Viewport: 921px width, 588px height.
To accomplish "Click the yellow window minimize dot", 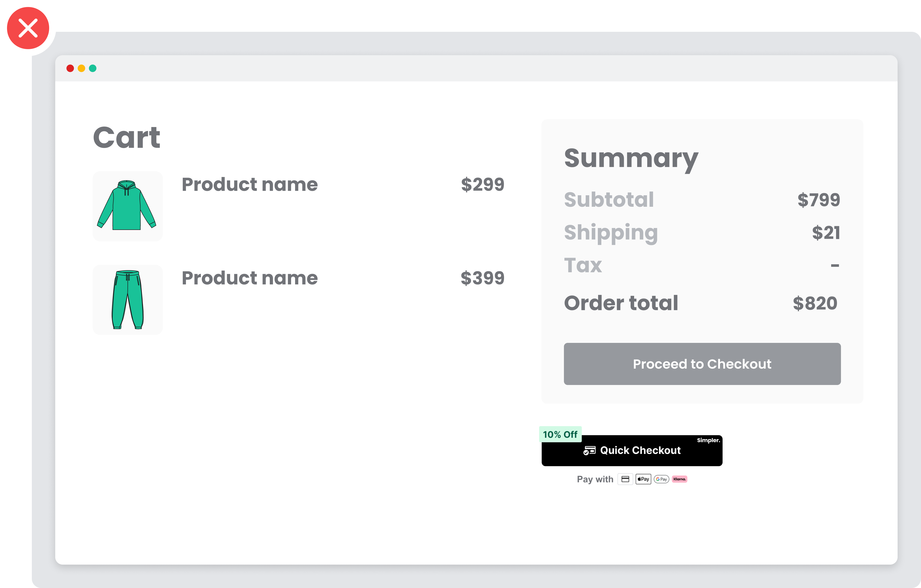I will tap(81, 69).
